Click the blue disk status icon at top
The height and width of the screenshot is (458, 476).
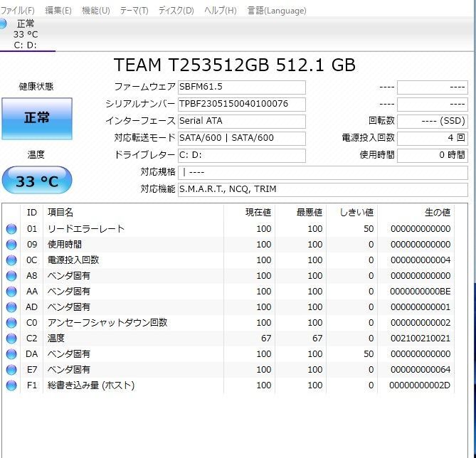pyautogui.click(x=2, y=23)
